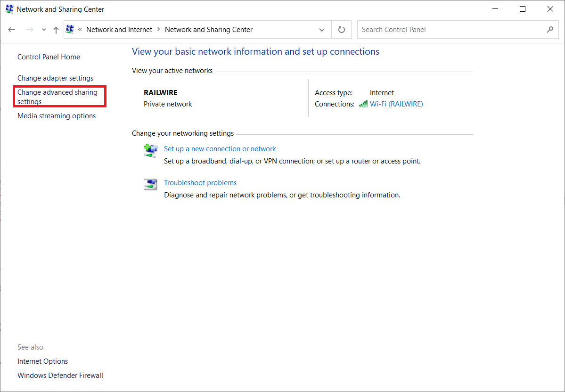Click the Troubleshoot problems icon
This screenshot has width=565, height=392.
point(151,185)
